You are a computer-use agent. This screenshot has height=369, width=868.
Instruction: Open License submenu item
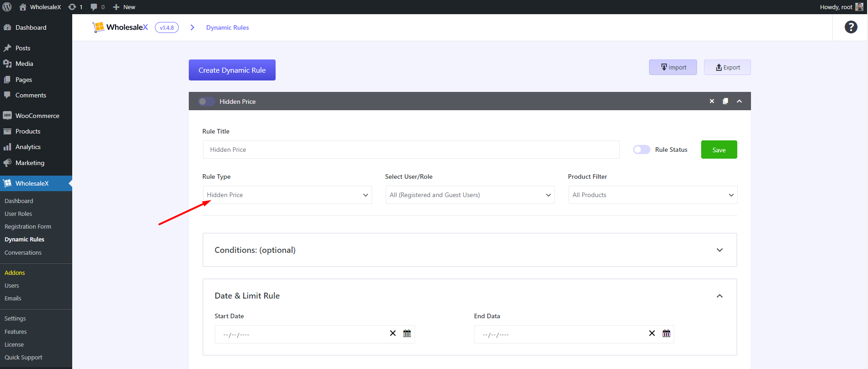[14, 344]
